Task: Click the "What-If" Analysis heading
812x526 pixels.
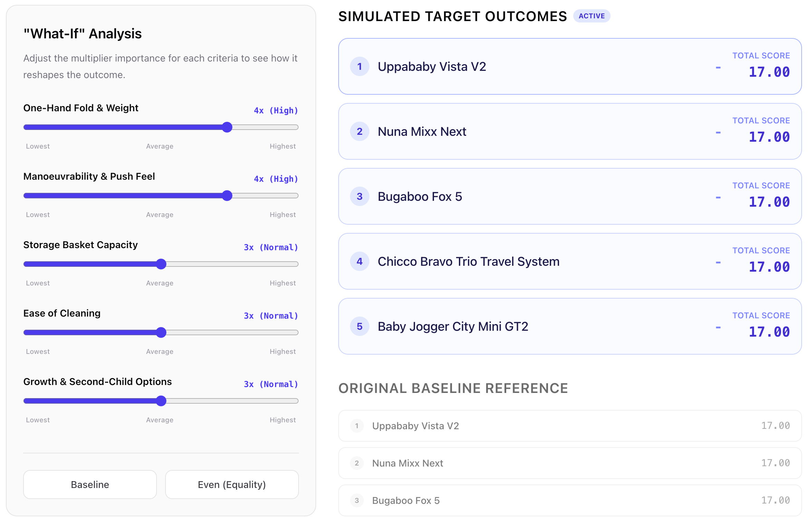Action: click(x=83, y=34)
